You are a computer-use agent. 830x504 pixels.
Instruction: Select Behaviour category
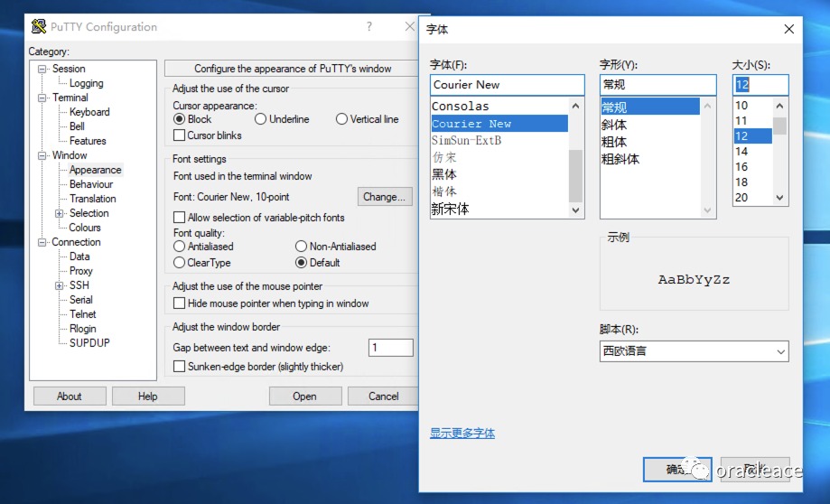tap(91, 183)
